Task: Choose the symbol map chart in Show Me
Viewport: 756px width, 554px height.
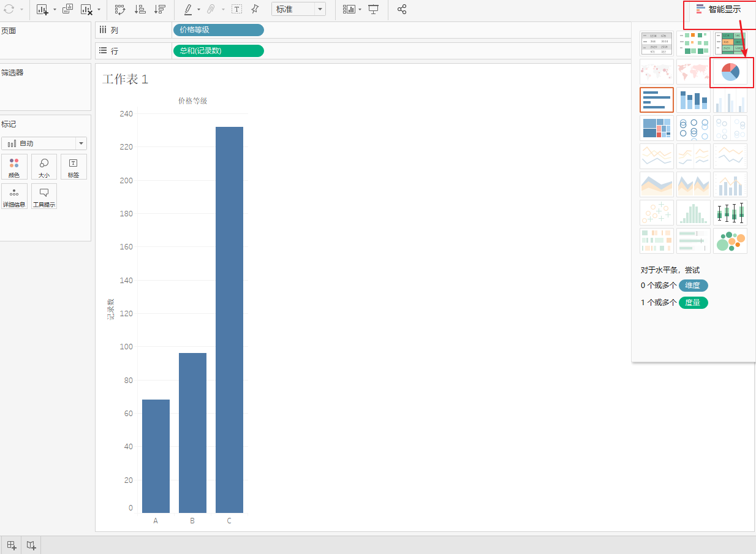Action: pyautogui.click(x=657, y=72)
